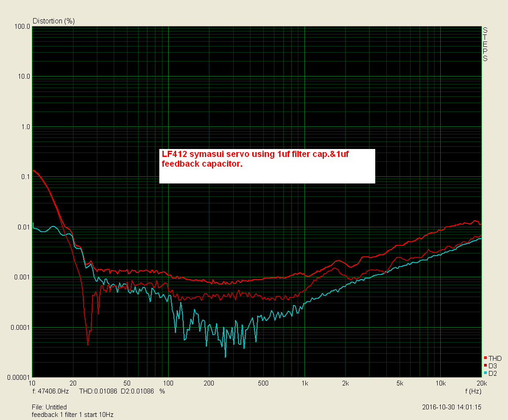The width and height of the screenshot is (508, 420).
Task: Click the D3 legend dark red marker
Action: click(485, 365)
